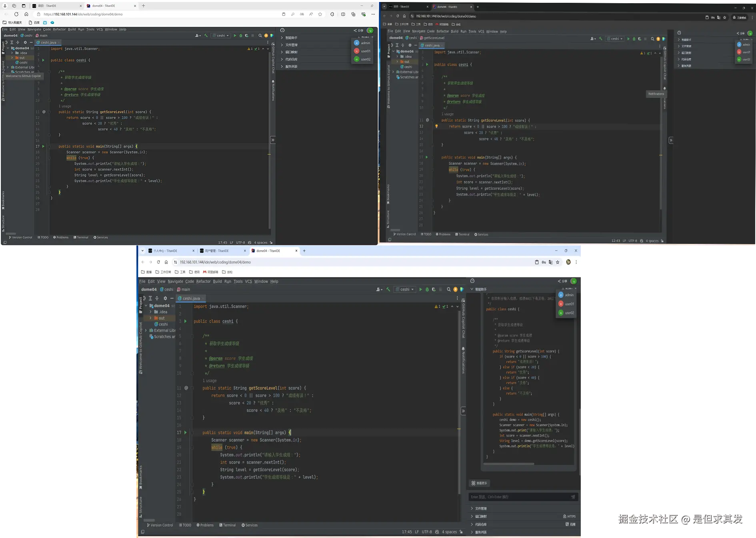Open the Navigate menu in bottom window
This screenshot has height=538, width=756.
[x=175, y=281]
